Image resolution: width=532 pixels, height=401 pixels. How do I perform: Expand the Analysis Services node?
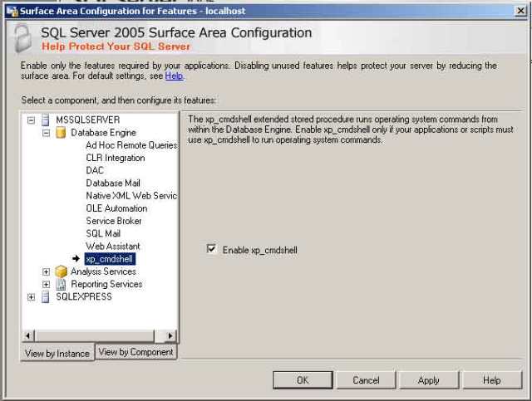click(47, 271)
